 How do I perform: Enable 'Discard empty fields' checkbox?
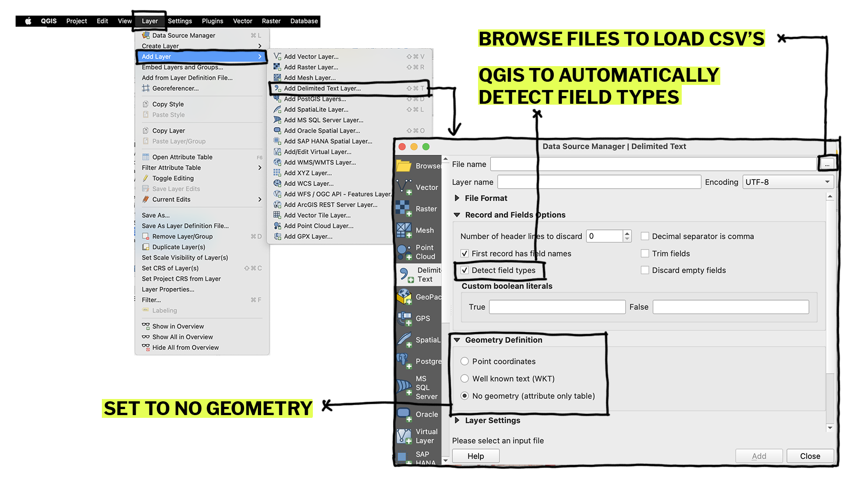(645, 270)
